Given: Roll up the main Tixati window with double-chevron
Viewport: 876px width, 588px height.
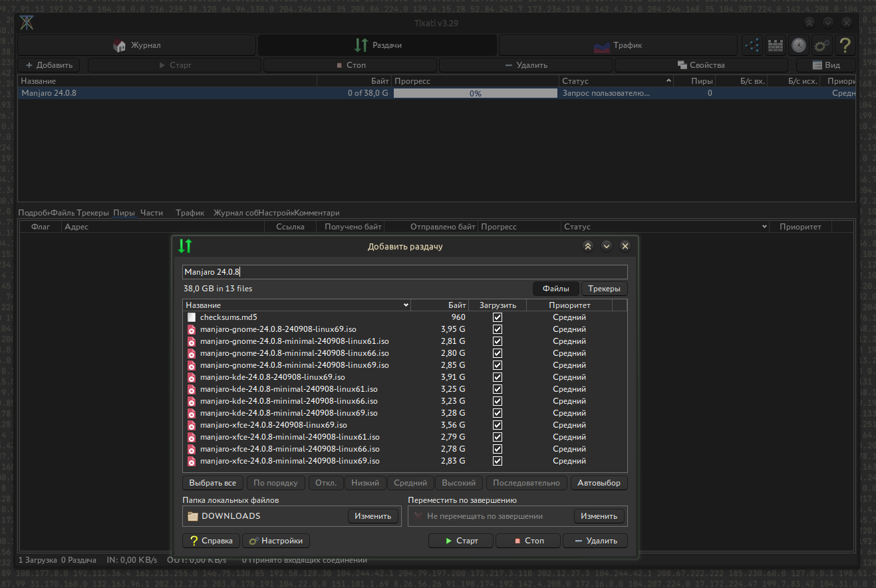Looking at the screenshot, I should pyautogui.click(x=809, y=22).
